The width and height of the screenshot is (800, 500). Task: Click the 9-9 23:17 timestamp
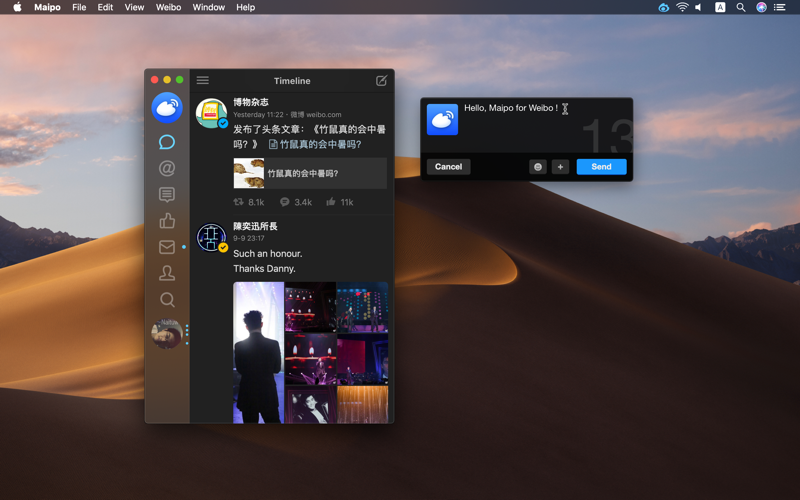pos(249,238)
